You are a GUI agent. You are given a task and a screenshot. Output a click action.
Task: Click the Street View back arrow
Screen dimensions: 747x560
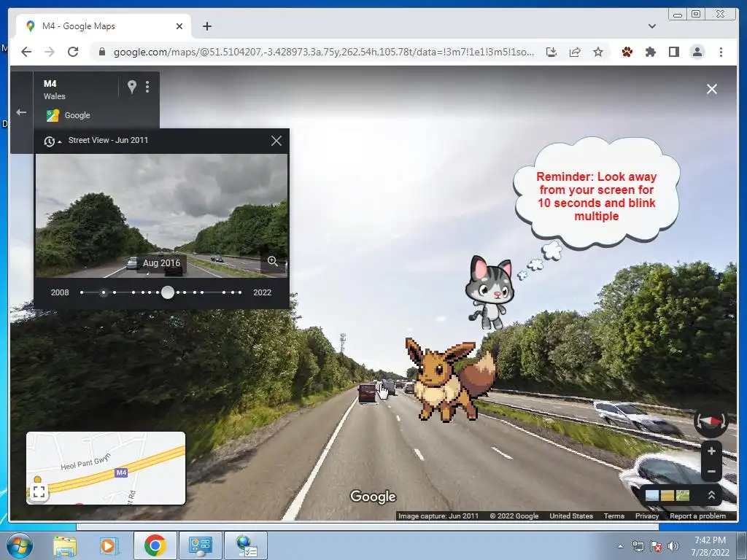(x=21, y=112)
